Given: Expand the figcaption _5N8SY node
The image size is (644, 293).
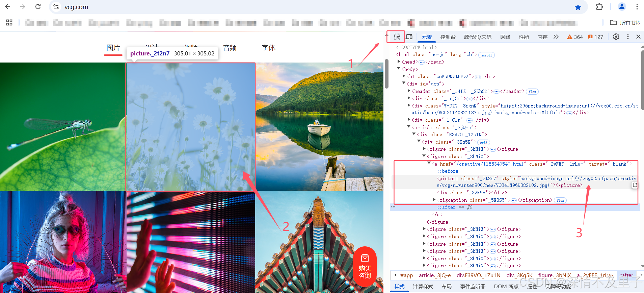Looking at the screenshot, I should 434,200.
